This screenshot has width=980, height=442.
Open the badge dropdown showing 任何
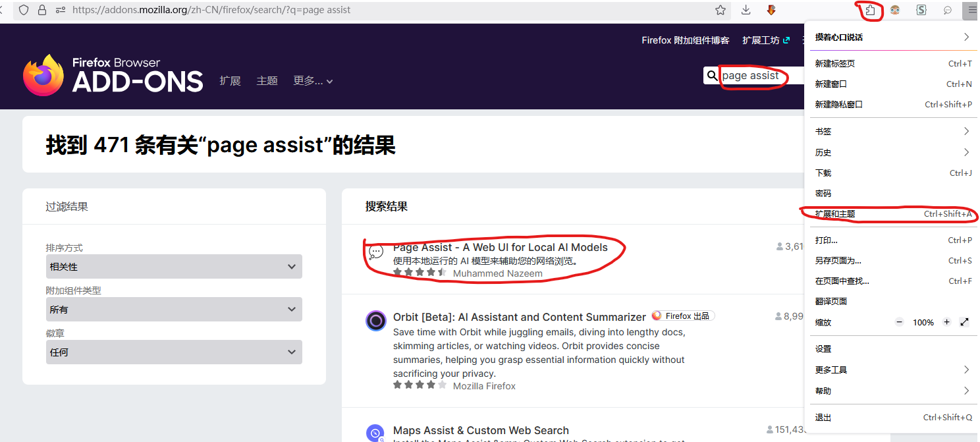click(x=174, y=352)
